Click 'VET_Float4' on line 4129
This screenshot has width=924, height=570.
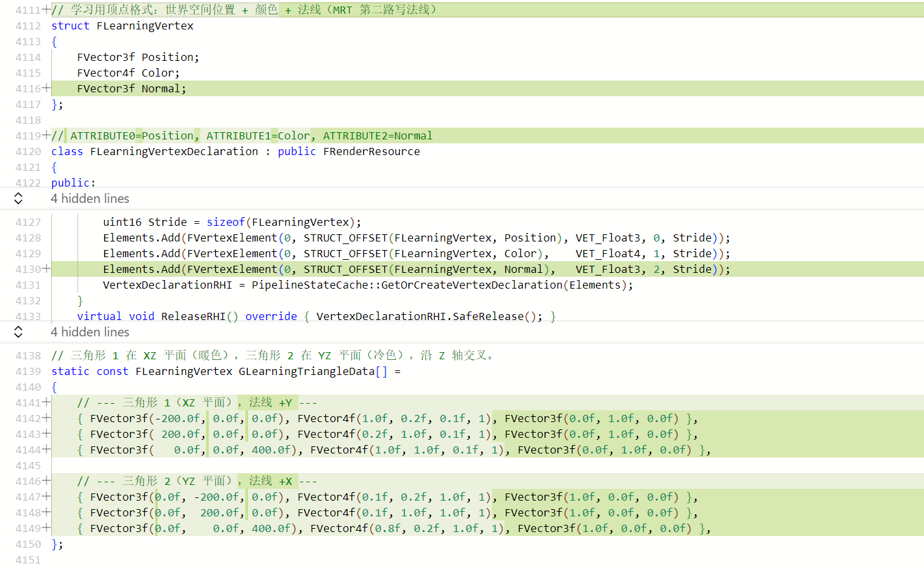(x=608, y=253)
